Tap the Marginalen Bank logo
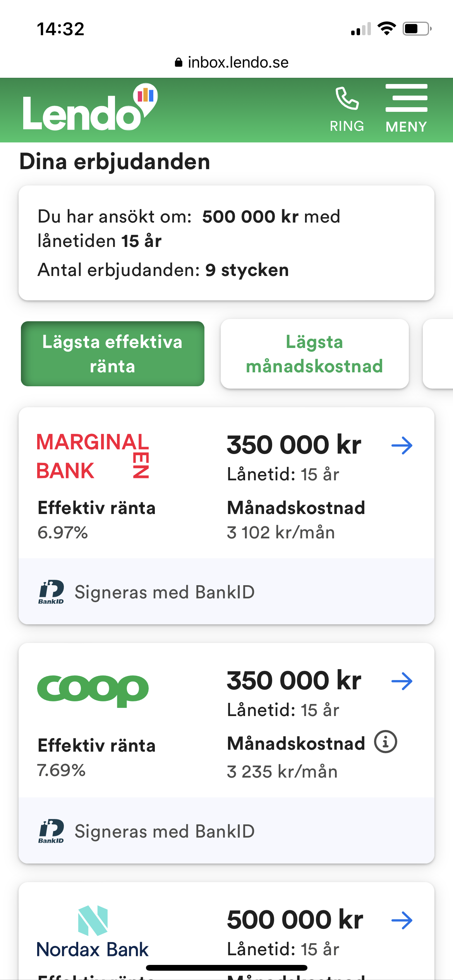The height and width of the screenshot is (980, 453). (93, 456)
